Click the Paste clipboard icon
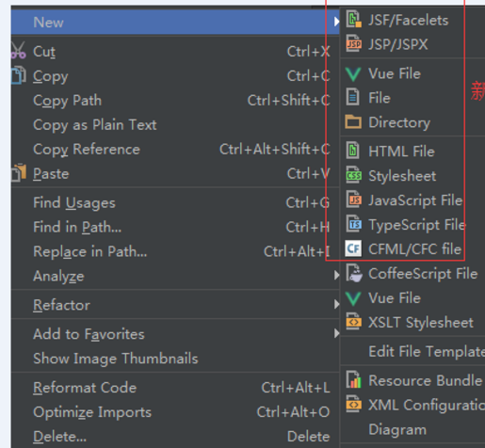 click(19, 173)
